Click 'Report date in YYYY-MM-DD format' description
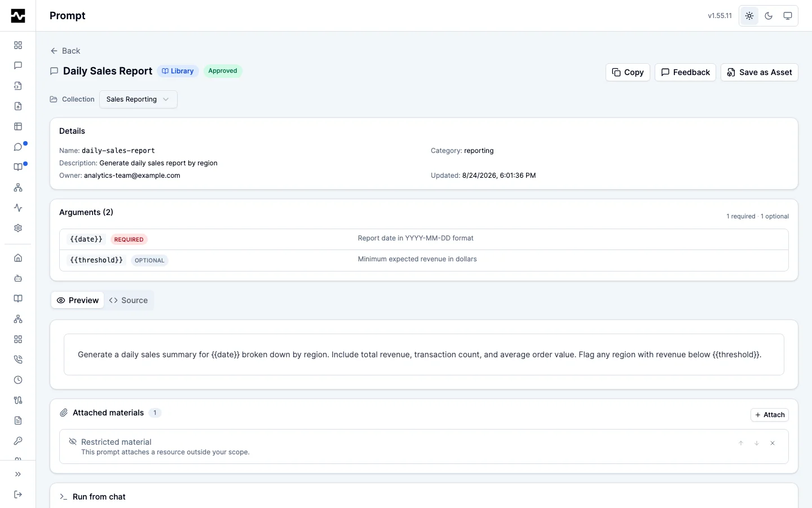812x508 pixels. (416, 238)
